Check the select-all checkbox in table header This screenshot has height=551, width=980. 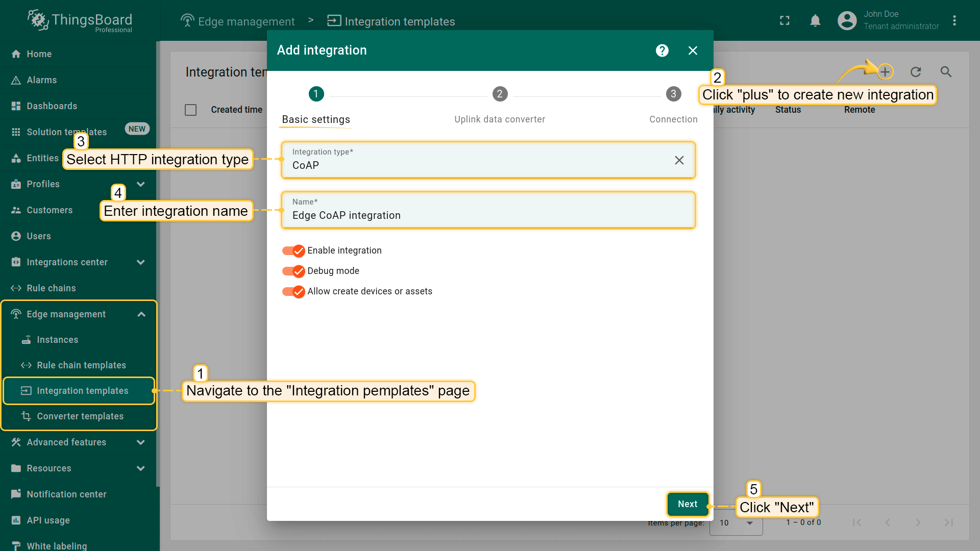coord(190,110)
